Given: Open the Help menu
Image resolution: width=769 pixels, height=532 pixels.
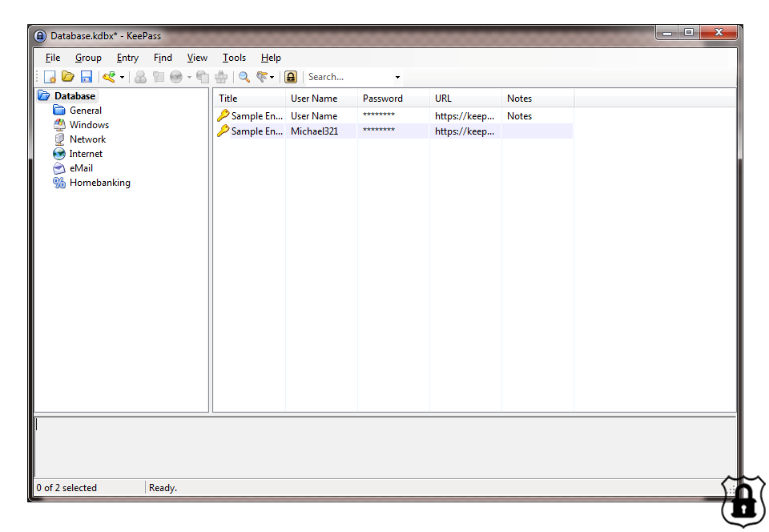Looking at the screenshot, I should pyautogui.click(x=271, y=58).
